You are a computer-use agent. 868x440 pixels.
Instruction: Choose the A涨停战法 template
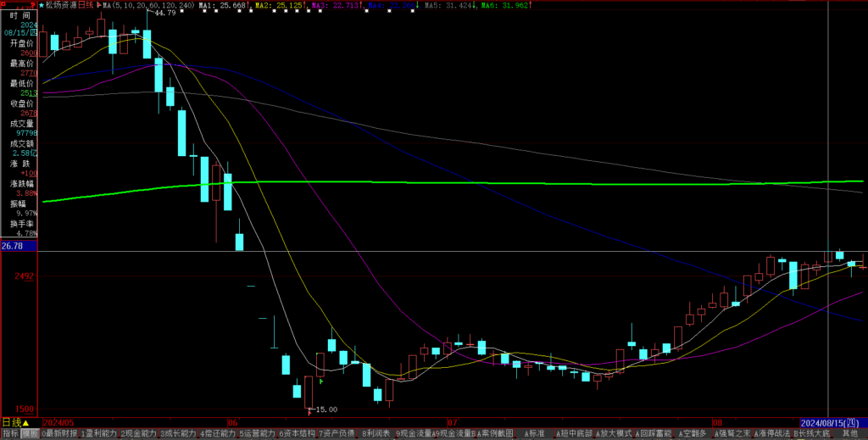[x=771, y=433]
